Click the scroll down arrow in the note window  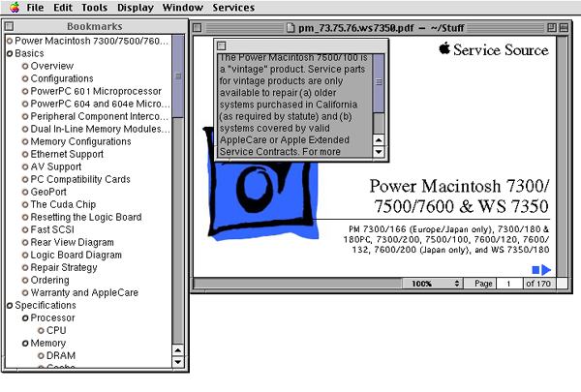pyautogui.click(x=379, y=152)
